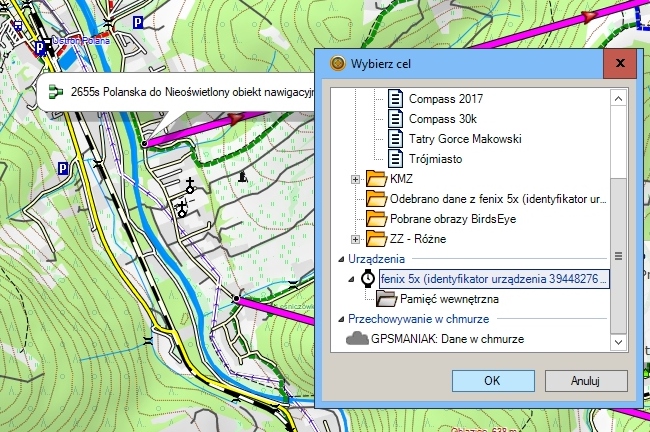Screen dimensions: 650x432
Task: Click the KMZ folder icon
Action: (x=376, y=179)
